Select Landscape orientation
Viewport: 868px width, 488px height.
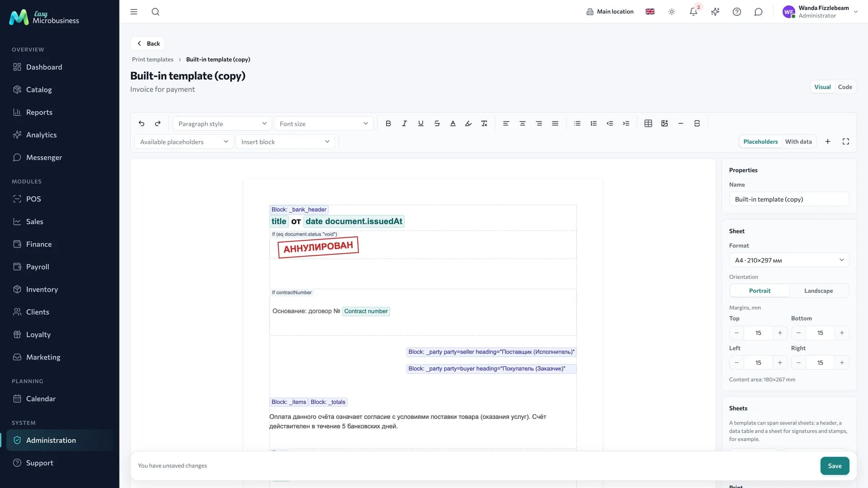818,291
